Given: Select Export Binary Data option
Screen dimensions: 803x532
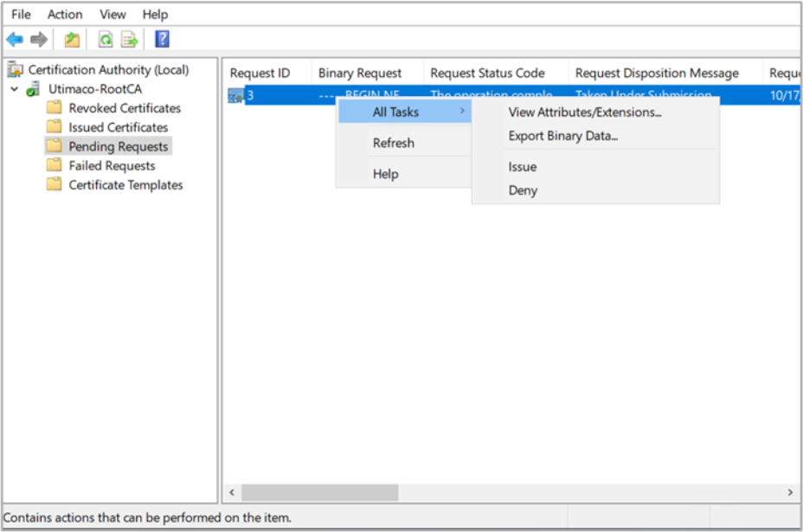Looking at the screenshot, I should 562,136.
